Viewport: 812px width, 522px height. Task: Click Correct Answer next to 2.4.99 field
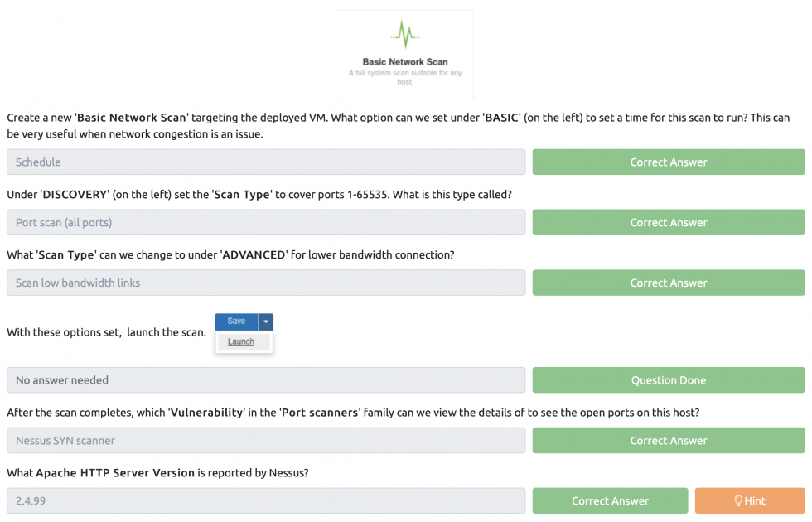click(610, 500)
